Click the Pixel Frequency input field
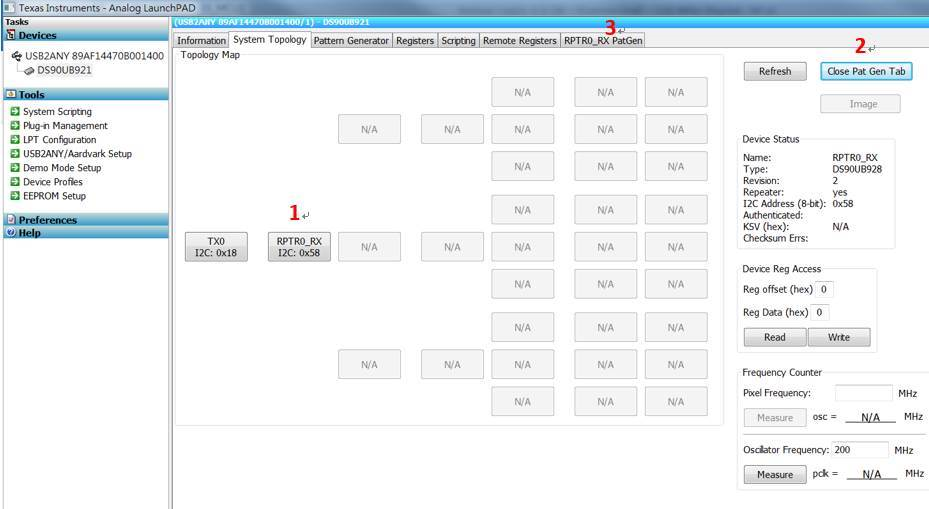The height and width of the screenshot is (509, 929). pyautogui.click(x=863, y=393)
